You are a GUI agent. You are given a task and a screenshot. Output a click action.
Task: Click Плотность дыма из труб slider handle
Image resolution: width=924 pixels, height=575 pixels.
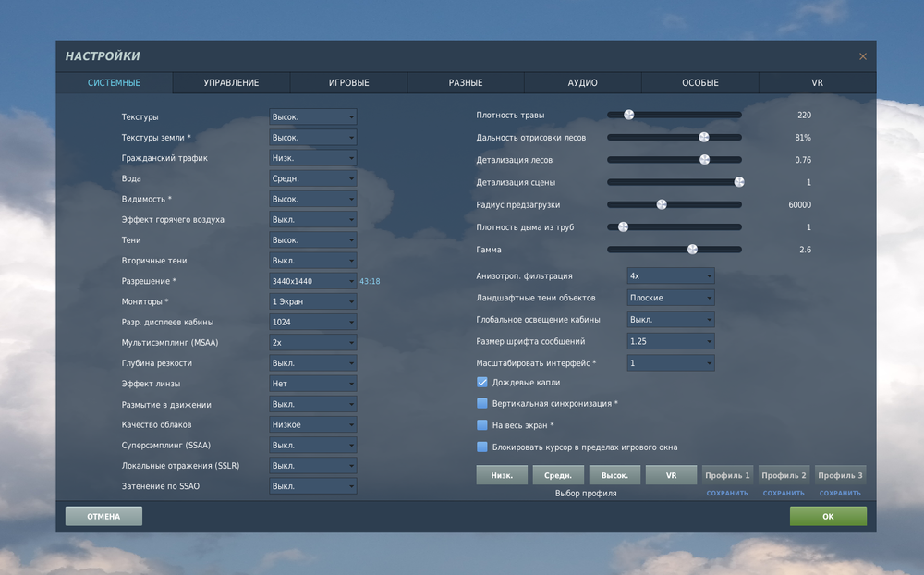coord(623,227)
